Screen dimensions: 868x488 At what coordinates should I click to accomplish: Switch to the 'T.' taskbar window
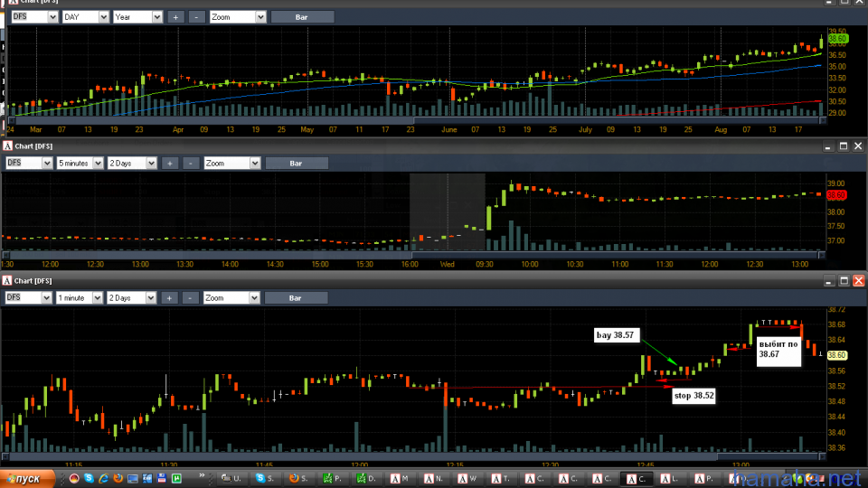[x=502, y=479]
